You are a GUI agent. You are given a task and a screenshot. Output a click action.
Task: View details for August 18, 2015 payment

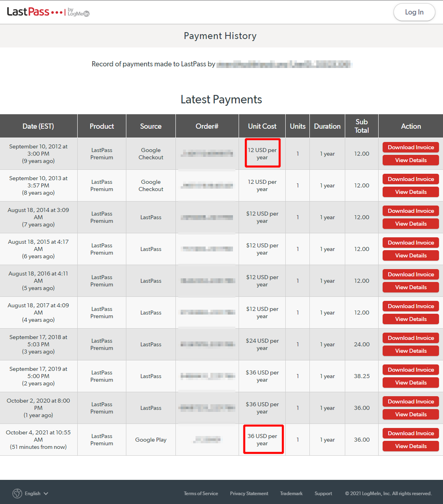pyautogui.click(x=411, y=255)
